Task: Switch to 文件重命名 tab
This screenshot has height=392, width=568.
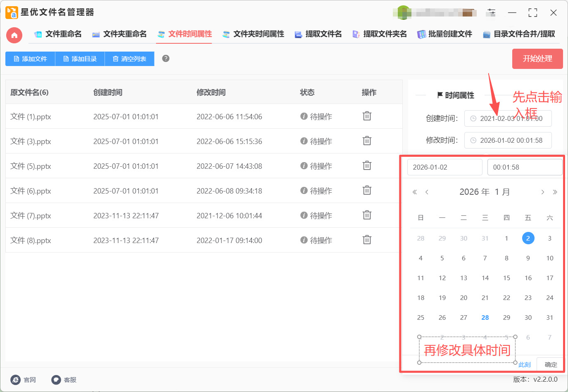Action: pyautogui.click(x=58, y=34)
